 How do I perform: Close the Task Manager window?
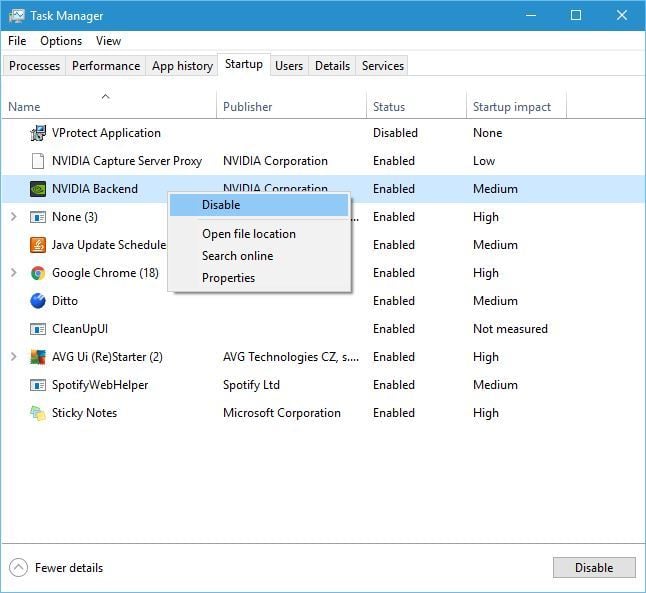622,15
